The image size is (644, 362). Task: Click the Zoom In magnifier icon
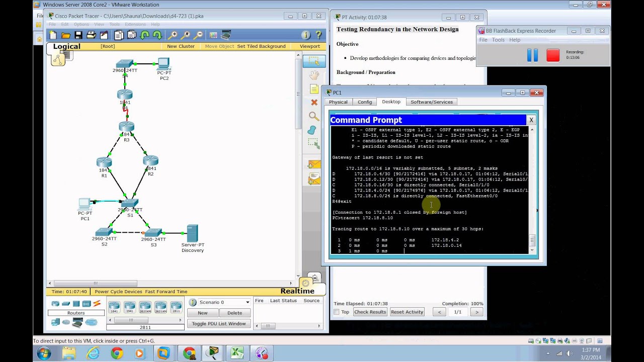(x=173, y=35)
